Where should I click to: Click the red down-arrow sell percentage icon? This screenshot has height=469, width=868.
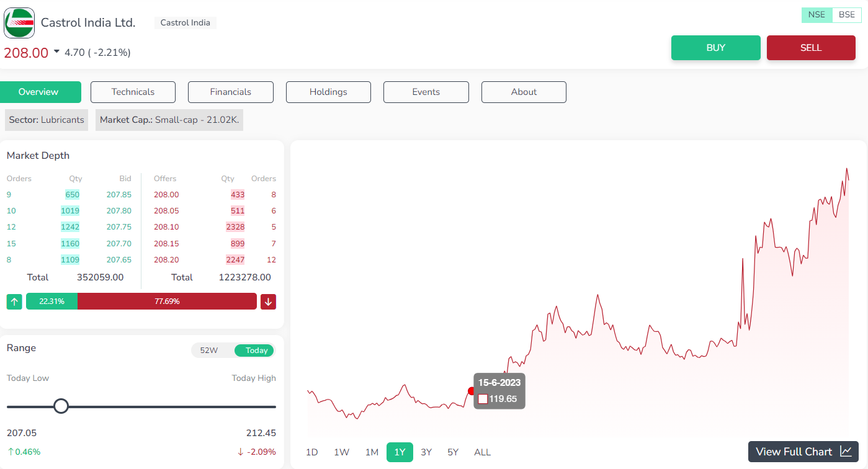(268, 301)
